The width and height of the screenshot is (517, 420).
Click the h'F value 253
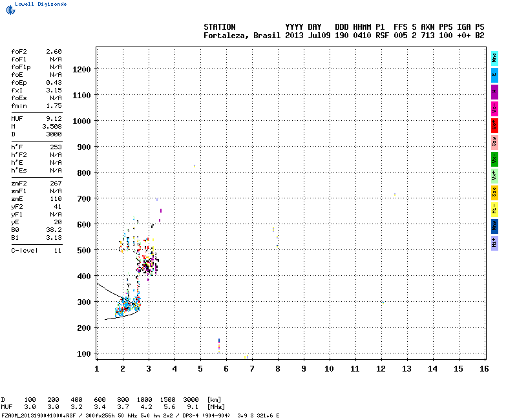[x=56, y=147]
